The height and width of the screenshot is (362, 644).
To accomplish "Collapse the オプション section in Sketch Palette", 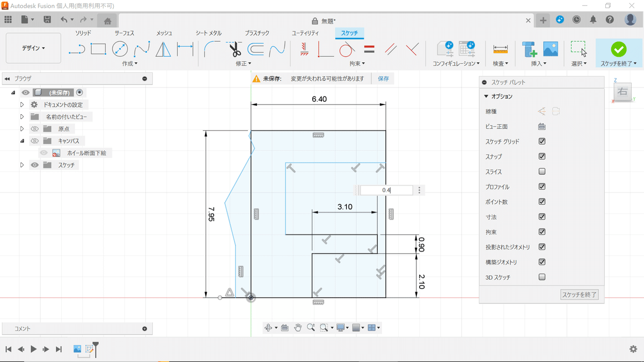I will [x=486, y=97].
